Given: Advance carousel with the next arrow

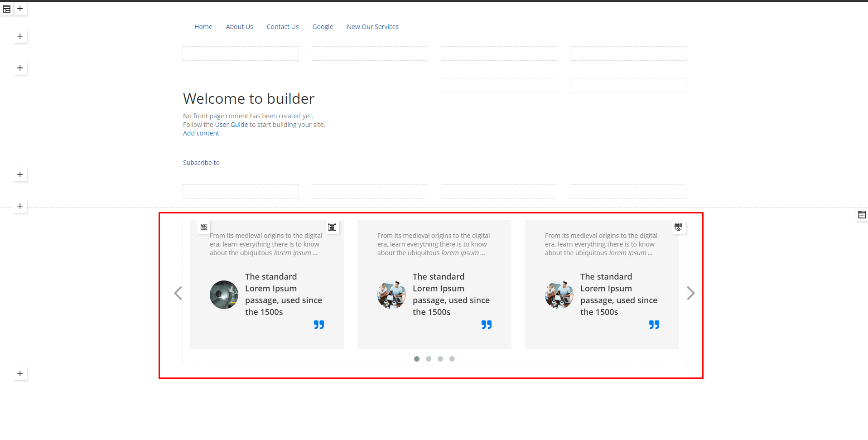Looking at the screenshot, I should tap(690, 293).
